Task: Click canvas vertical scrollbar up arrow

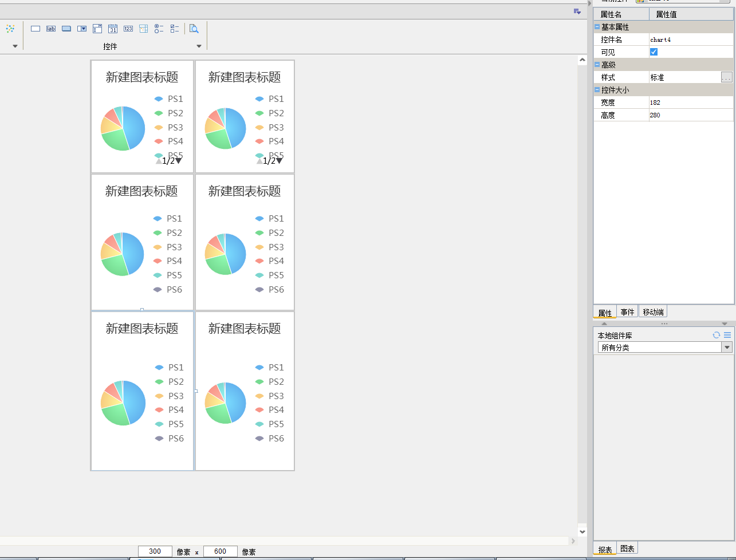Action: tap(582, 60)
